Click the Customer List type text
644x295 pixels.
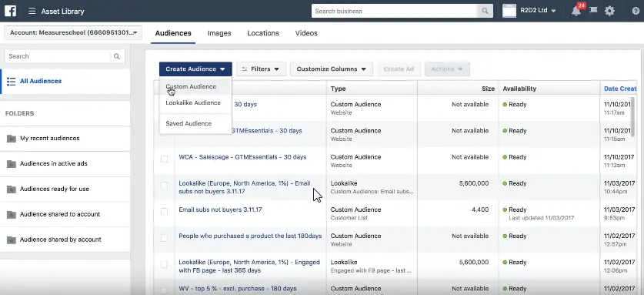tap(349, 218)
